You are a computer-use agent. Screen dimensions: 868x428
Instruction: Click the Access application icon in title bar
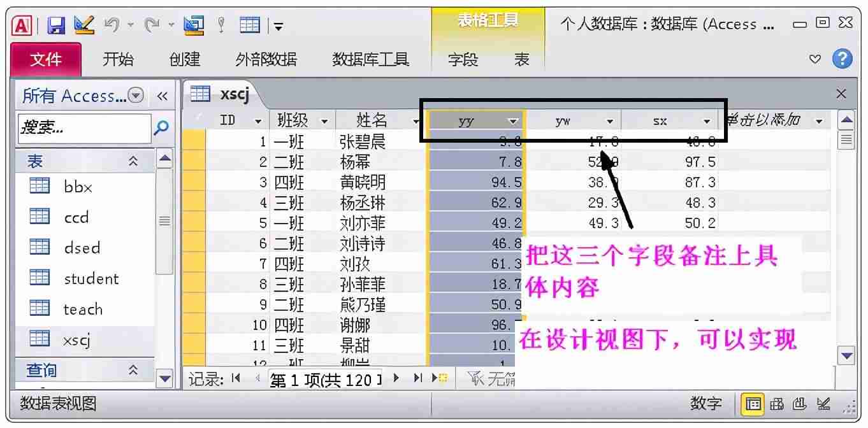(x=22, y=25)
